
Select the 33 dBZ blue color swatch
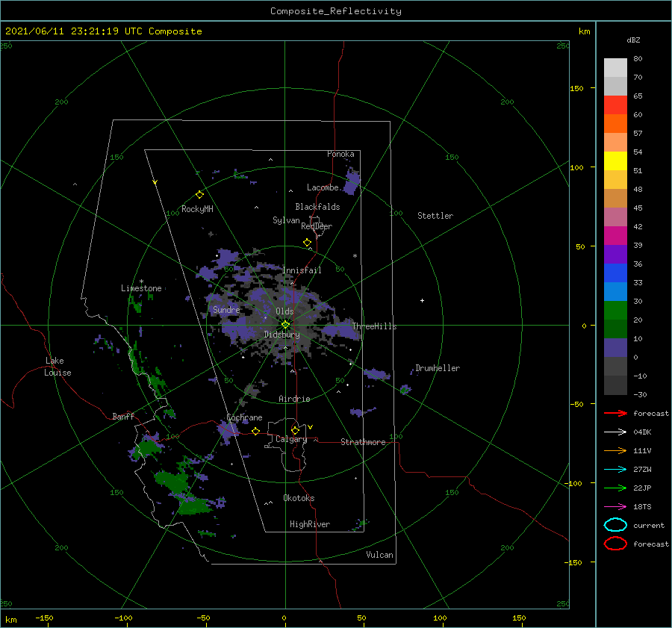point(615,291)
